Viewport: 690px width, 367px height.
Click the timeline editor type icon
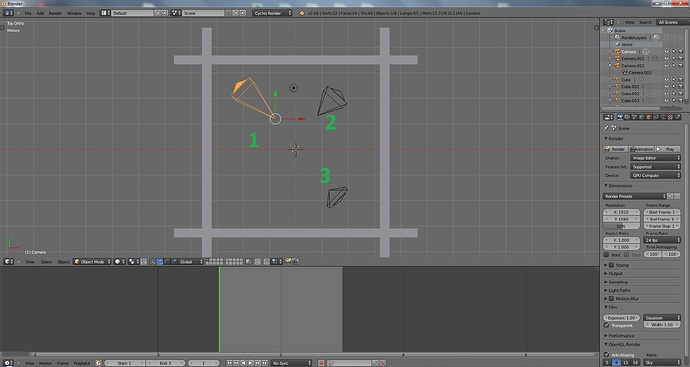pyautogui.click(x=7, y=363)
